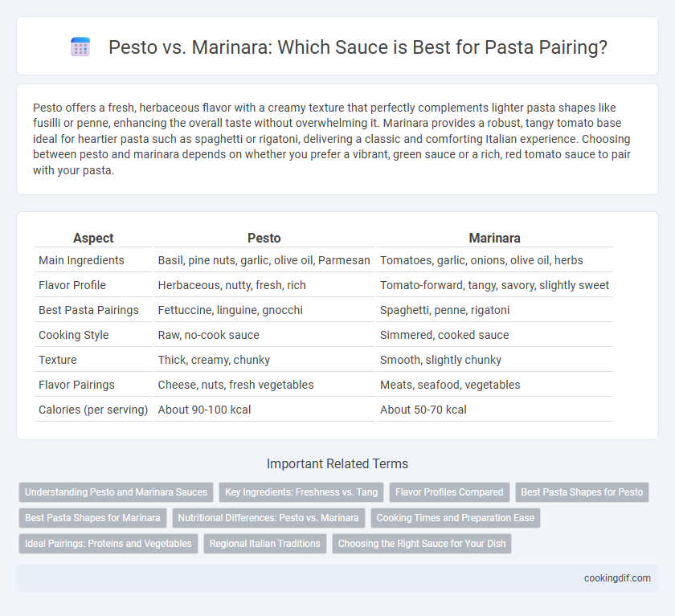Image resolution: width=675 pixels, height=616 pixels.
Task: Click the intro paragraph starting 'Pesto offers a fresh'
Action: (332, 139)
